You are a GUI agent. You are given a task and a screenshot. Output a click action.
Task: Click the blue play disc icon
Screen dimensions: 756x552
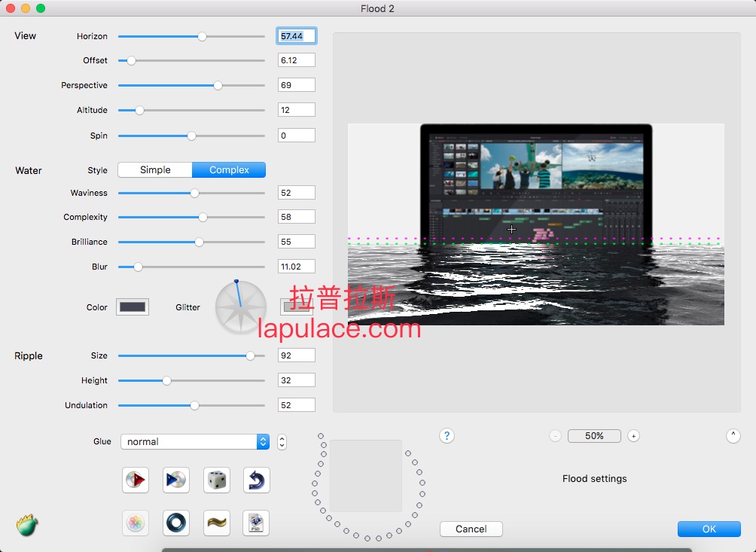click(x=175, y=480)
